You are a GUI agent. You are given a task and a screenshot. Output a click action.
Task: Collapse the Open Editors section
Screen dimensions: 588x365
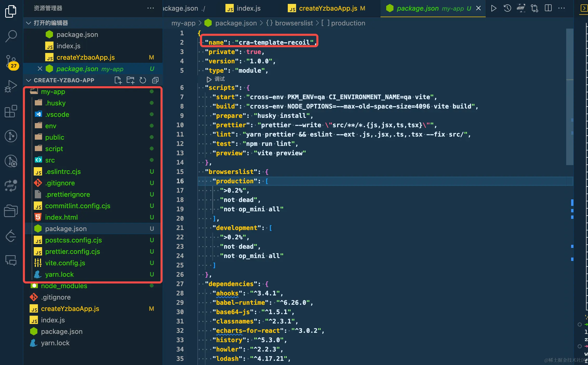coord(29,23)
